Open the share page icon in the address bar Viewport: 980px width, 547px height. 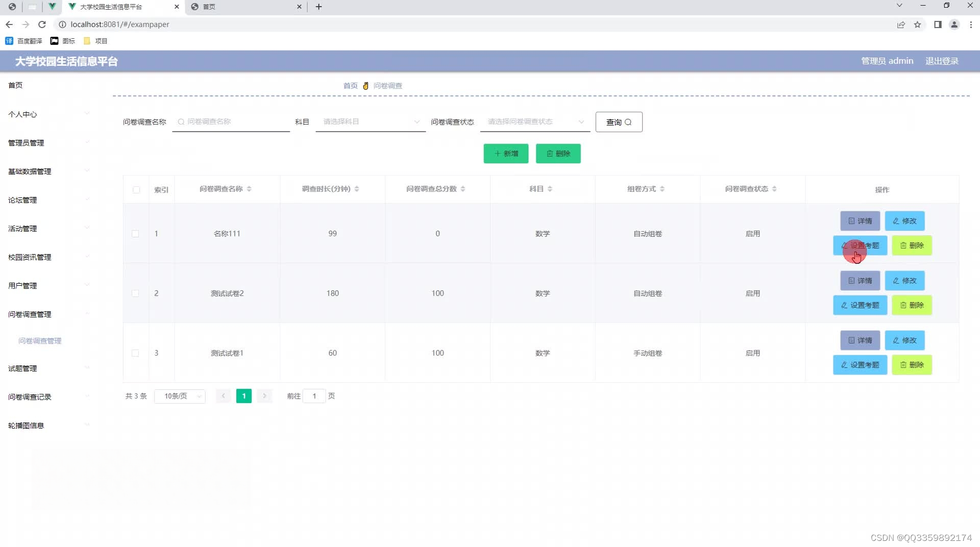pos(901,24)
